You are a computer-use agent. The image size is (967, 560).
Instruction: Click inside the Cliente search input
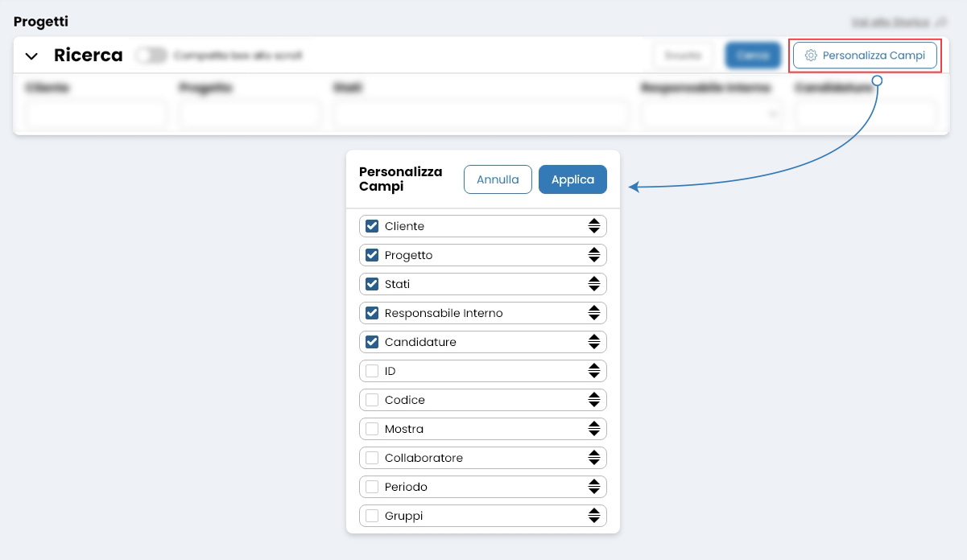(95, 113)
